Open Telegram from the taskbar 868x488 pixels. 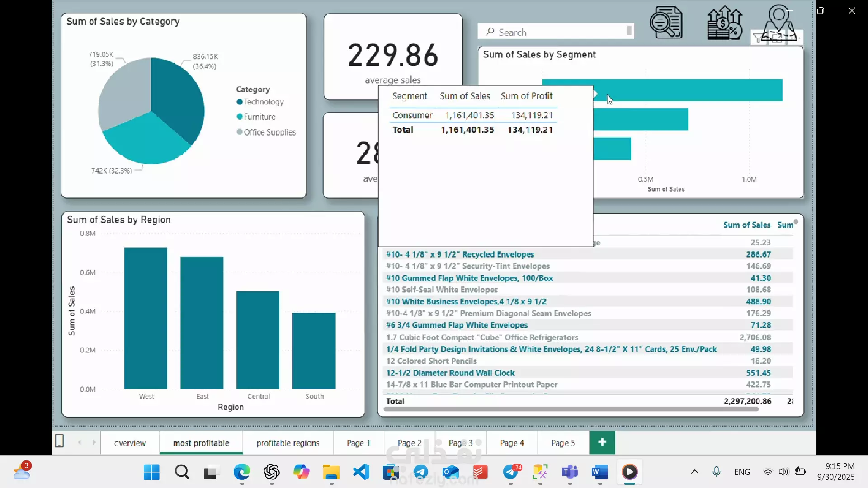(421, 472)
